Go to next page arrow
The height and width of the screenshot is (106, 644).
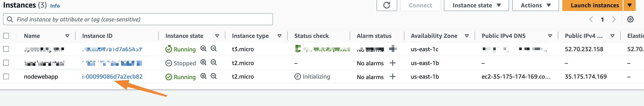pos(614,19)
